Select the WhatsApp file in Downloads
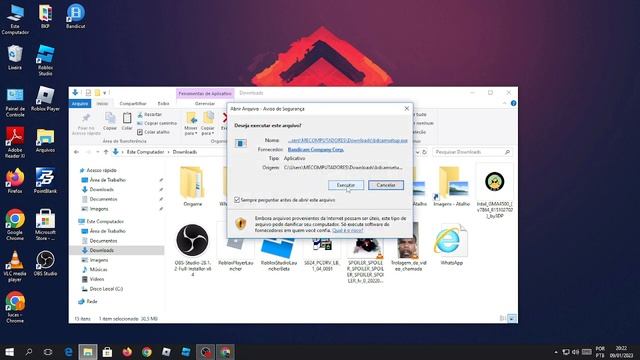Screen dimensions: 640x360 451,244
